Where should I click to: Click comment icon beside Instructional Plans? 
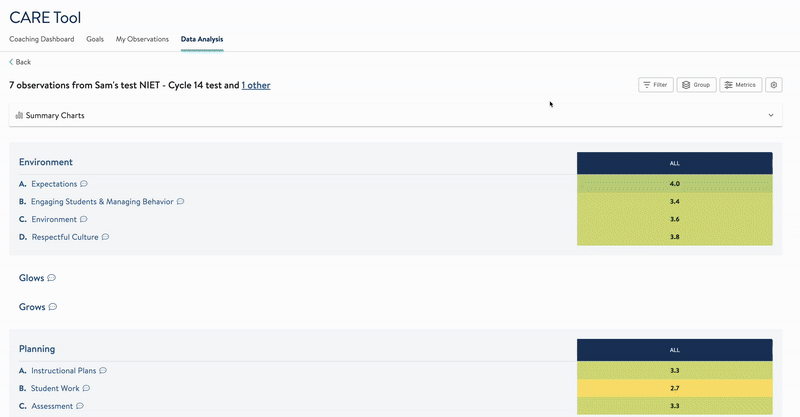pyautogui.click(x=103, y=371)
